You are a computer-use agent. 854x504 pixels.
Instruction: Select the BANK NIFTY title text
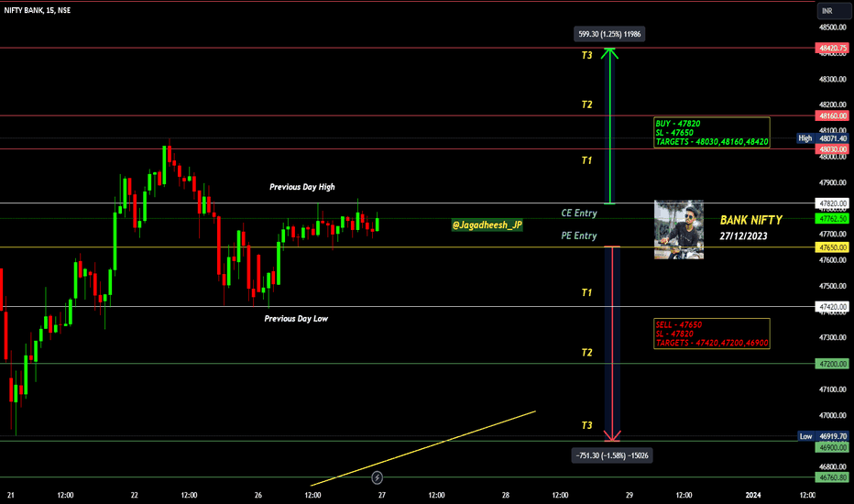751,220
